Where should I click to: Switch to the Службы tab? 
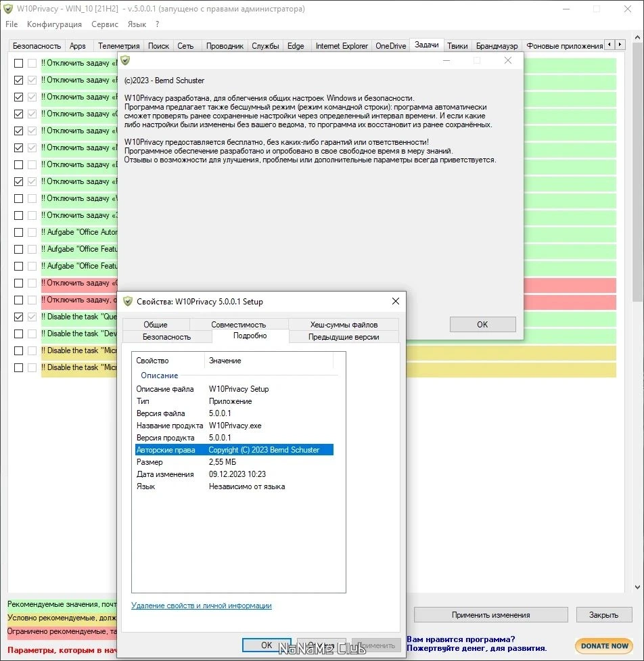click(265, 46)
